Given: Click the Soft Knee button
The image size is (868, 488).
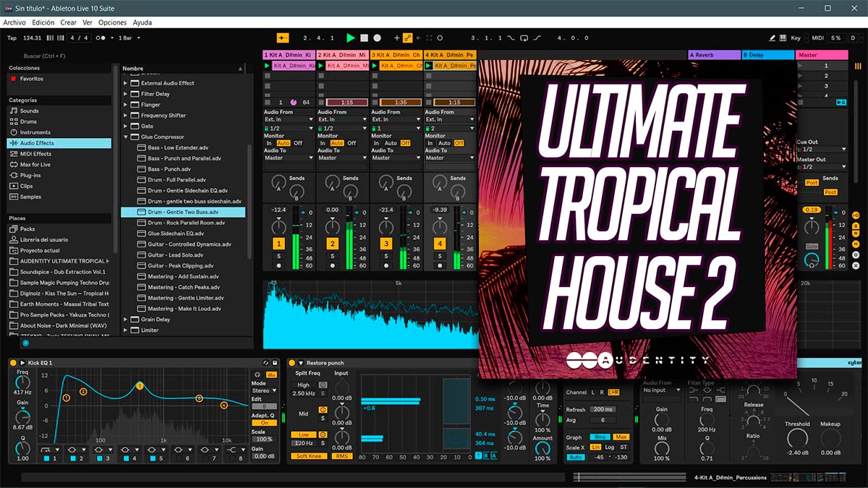Looking at the screenshot, I should pyautogui.click(x=309, y=455).
